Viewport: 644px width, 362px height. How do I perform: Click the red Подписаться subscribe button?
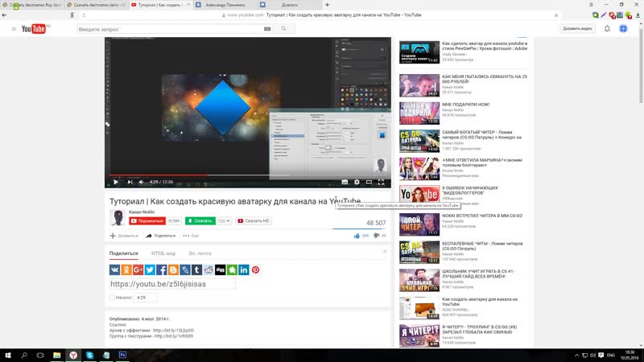point(147,220)
